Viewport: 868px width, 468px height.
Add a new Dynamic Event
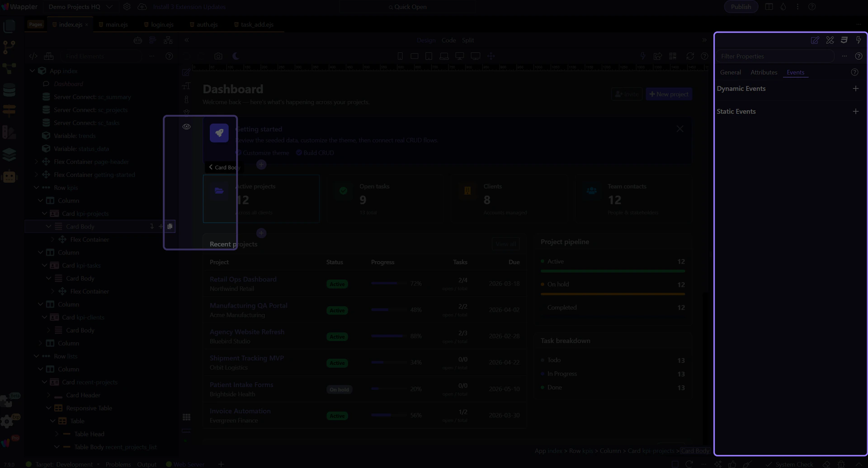point(855,89)
